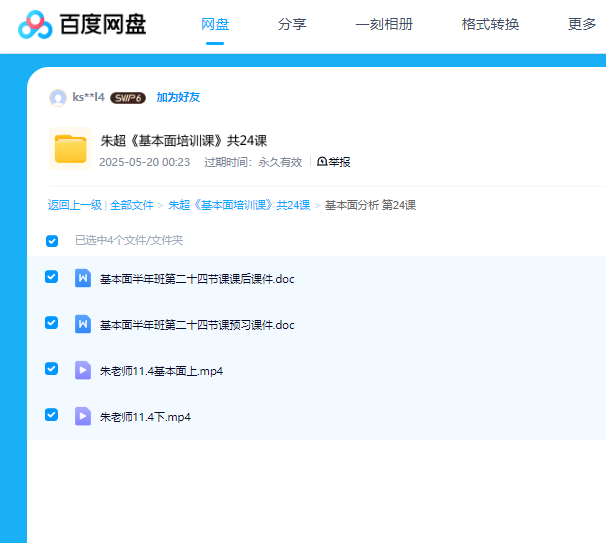Click the Word icon for 课后课件.doc
This screenshot has width=606, height=543.
click(x=83, y=278)
